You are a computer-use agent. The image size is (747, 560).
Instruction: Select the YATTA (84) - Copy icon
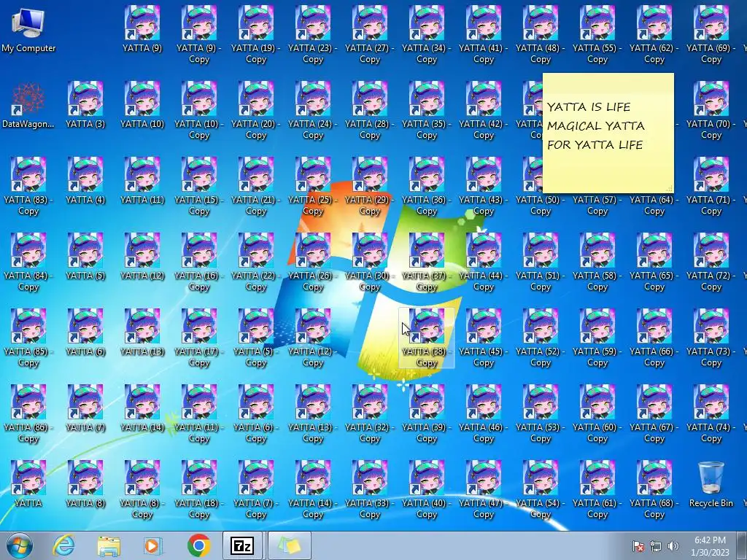[28, 262]
